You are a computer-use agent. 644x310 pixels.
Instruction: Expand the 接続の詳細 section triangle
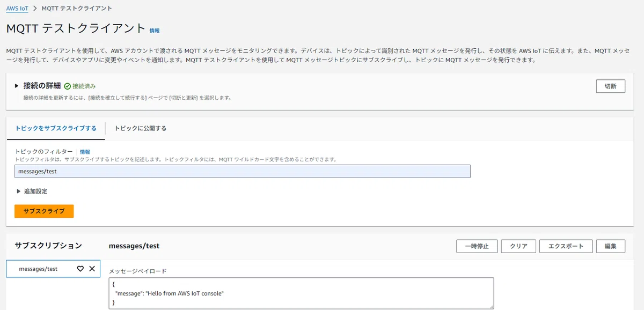pyautogui.click(x=17, y=86)
